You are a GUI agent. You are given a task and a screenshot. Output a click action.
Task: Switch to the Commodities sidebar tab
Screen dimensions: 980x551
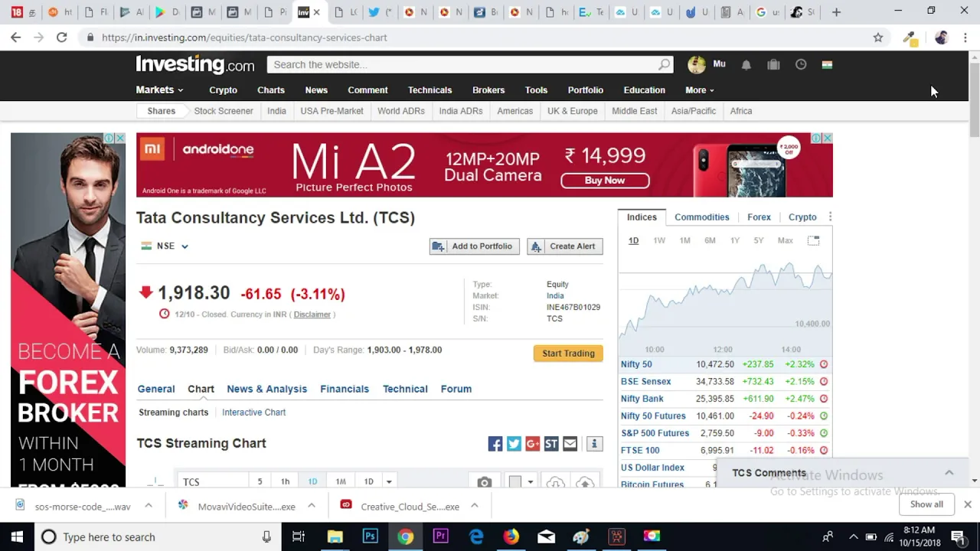point(702,217)
